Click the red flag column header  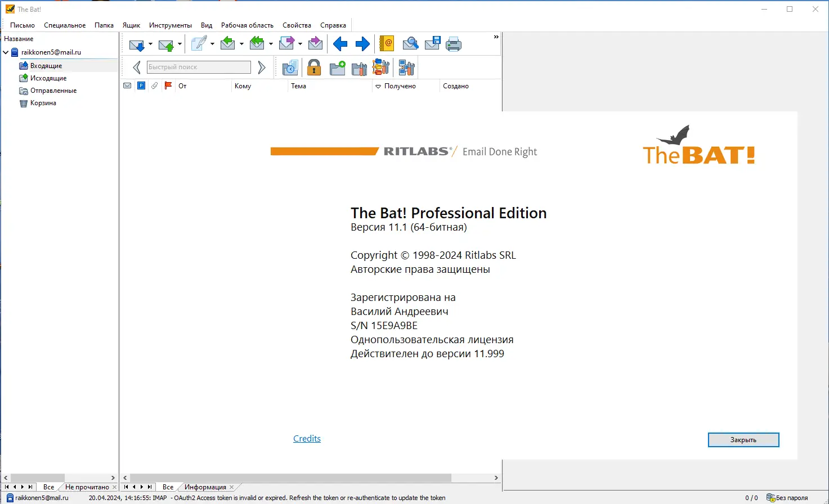(x=168, y=85)
